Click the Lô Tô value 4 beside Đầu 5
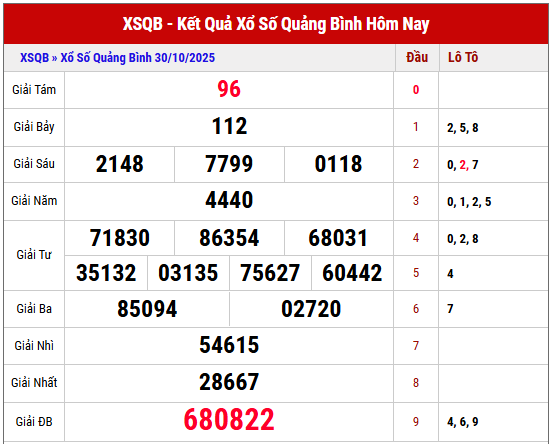Viewport: 552px width, 444px height. click(450, 274)
